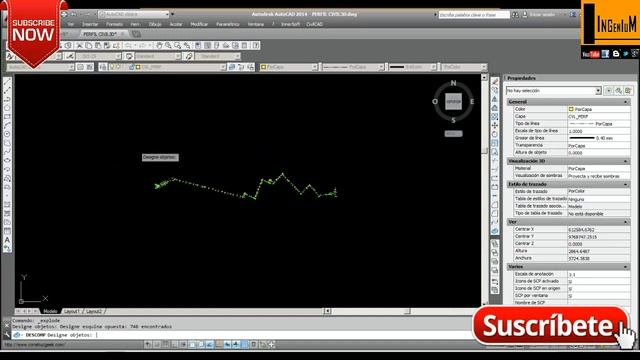
Task: Open the Layer Properties Manager icon
Action: [x=103, y=67]
